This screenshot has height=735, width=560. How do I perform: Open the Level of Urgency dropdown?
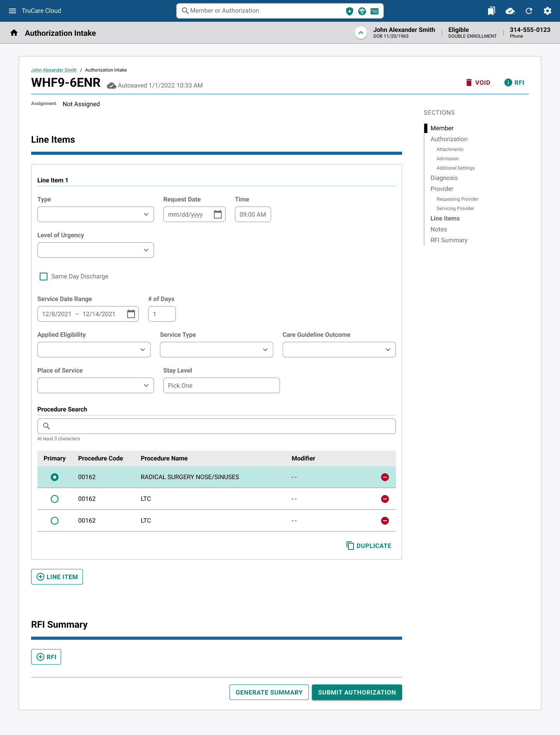click(x=96, y=250)
